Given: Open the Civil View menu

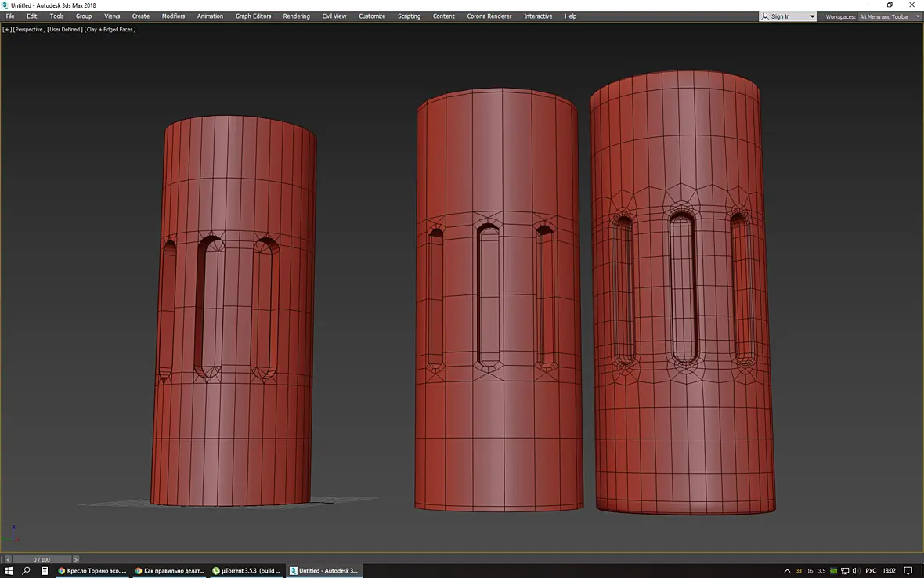Looking at the screenshot, I should pos(334,16).
